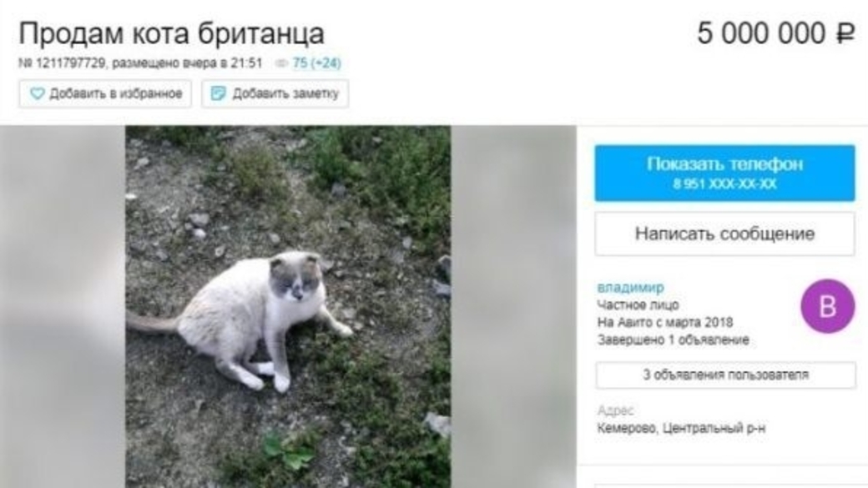This screenshot has width=868, height=488.
Task: Show the seller's phone number
Action: [724, 173]
